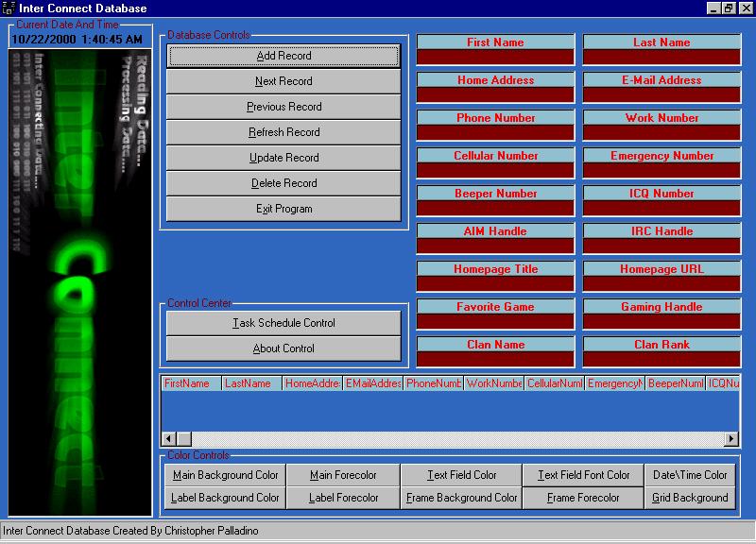Refresh Record in database controls
This screenshot has height=544, width=756.
pos(283,132)
